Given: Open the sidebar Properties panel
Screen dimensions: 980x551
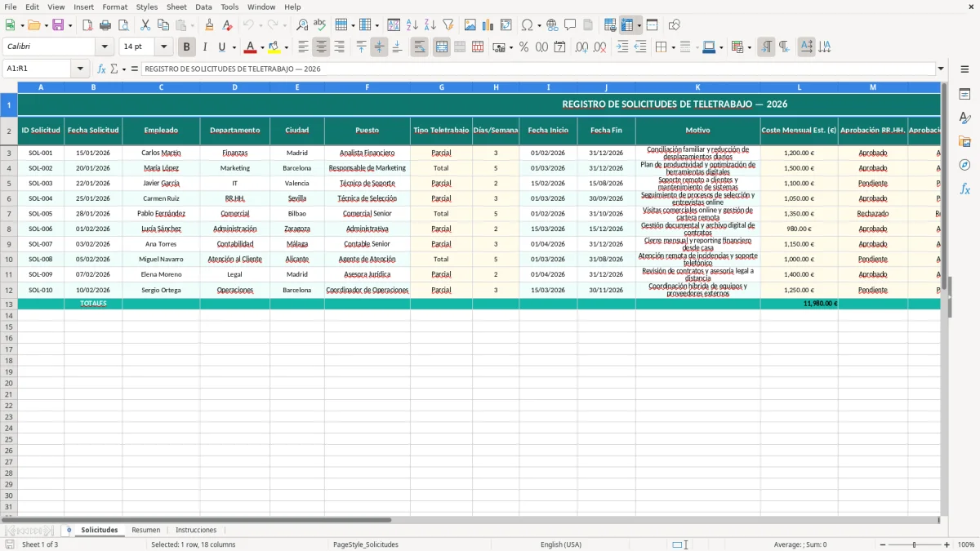Looking at the screenshot, I should (x=964, y=95).
